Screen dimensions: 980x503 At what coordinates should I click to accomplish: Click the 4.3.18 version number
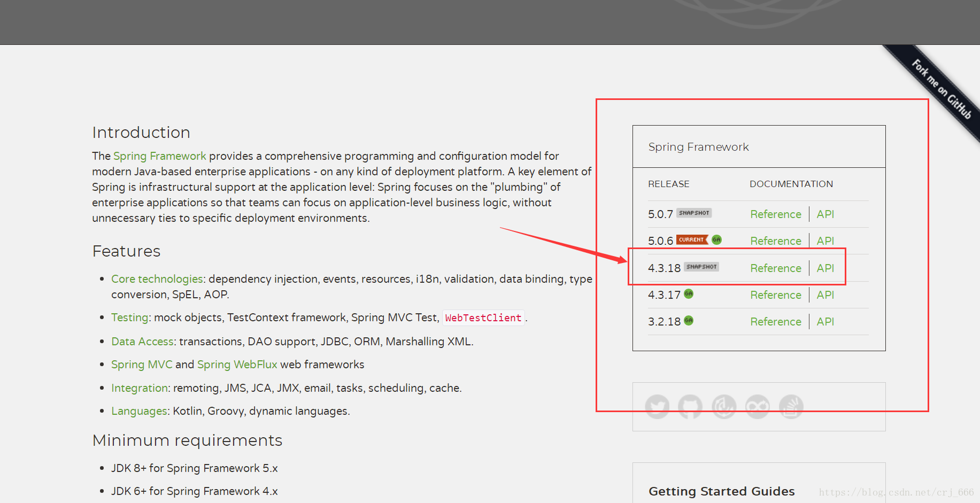coord(664,268)
